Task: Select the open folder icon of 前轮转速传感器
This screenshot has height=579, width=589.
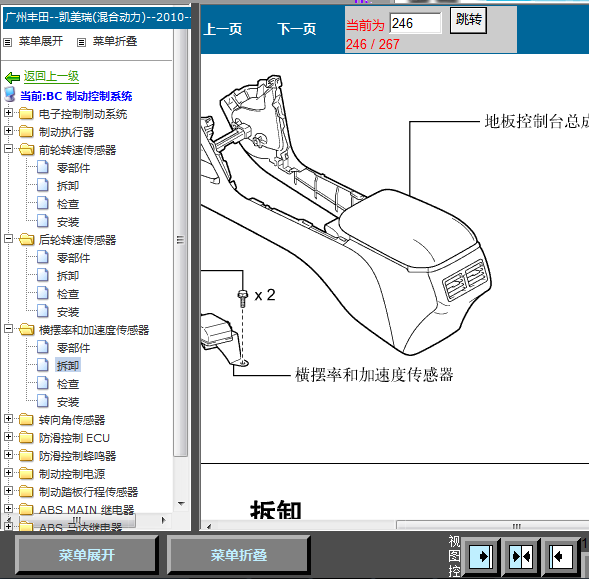Action: (26, 149)
